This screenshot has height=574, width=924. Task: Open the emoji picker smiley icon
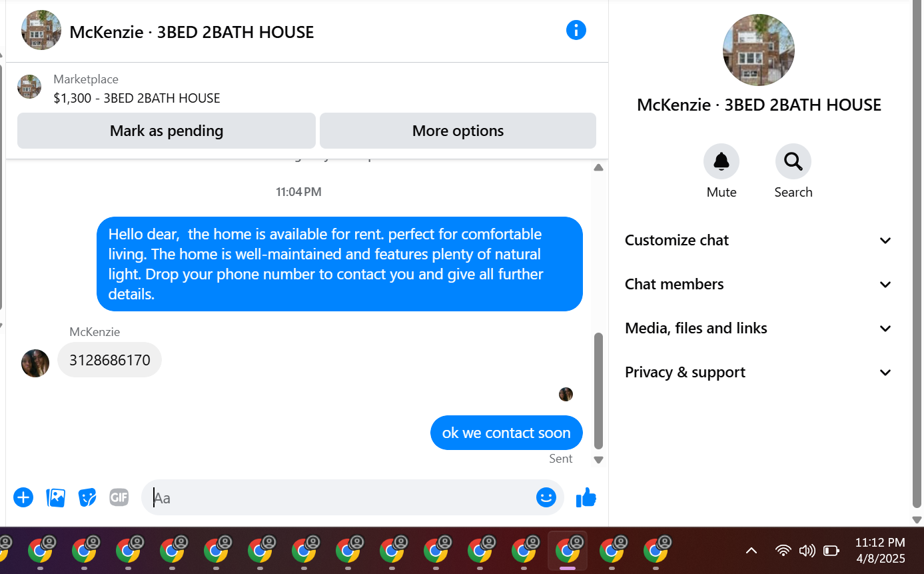click(546, 497)
